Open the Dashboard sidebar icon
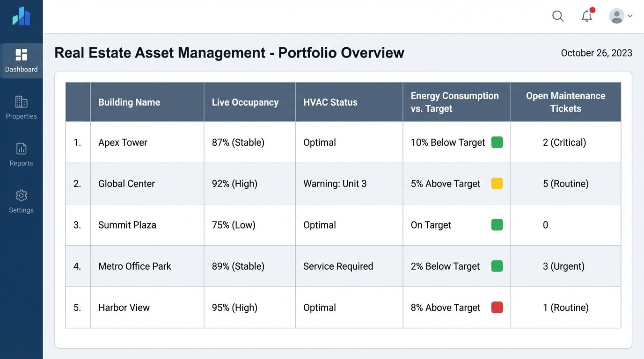The width and height of the screenshot is (644, 359). (x=21, y=55)
